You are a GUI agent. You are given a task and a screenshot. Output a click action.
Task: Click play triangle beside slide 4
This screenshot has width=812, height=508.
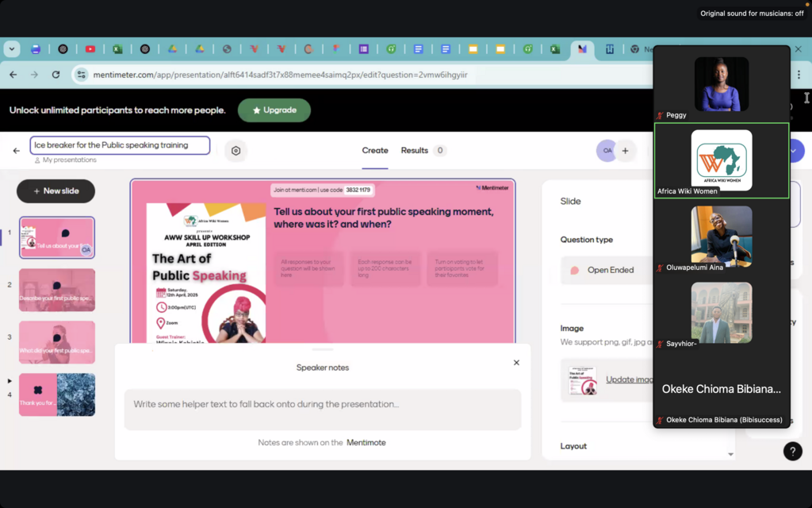(x=10, y=381)
